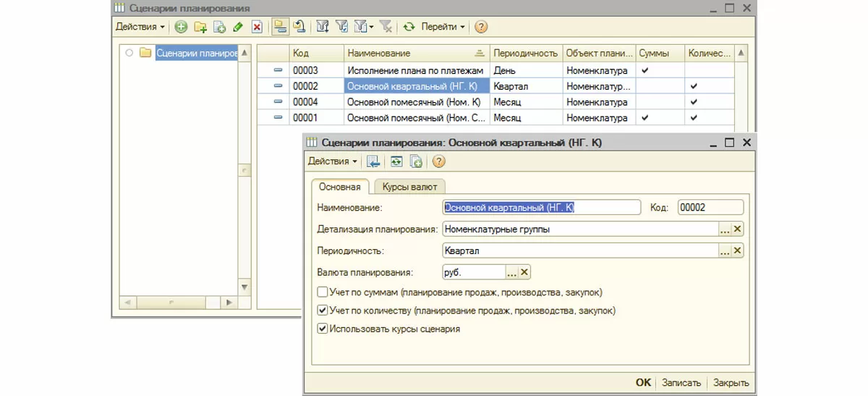868x396 pixels.
Task: Click the red Mark for deletion icon
Action: click(257, 27)
